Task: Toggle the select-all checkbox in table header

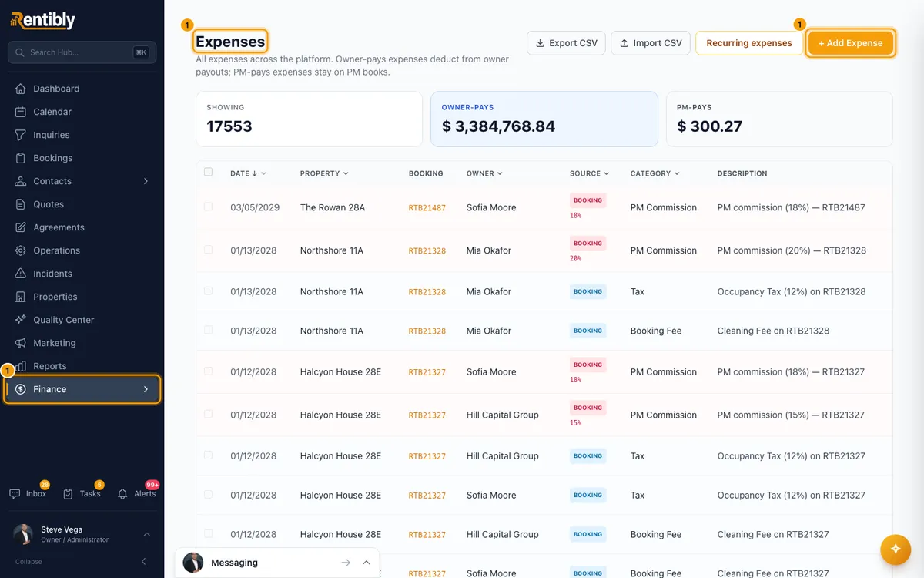Action: pyautogui.click(x=208, y=172)
